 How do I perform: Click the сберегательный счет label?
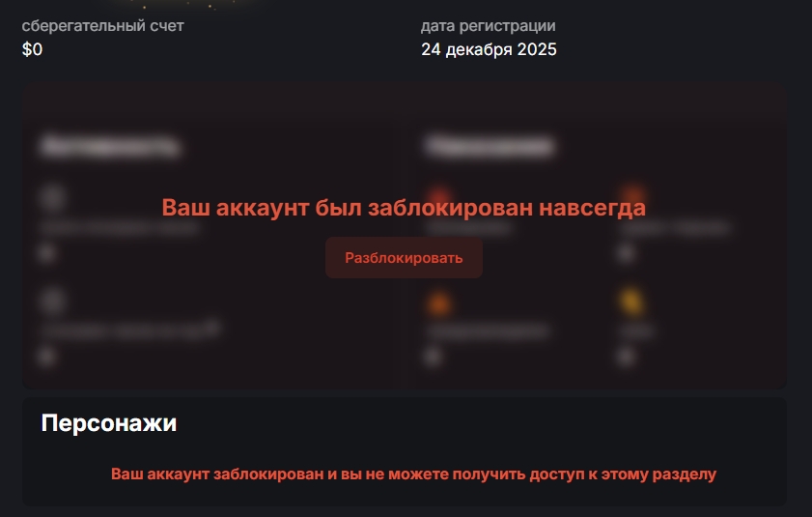(x=102, y=25)
